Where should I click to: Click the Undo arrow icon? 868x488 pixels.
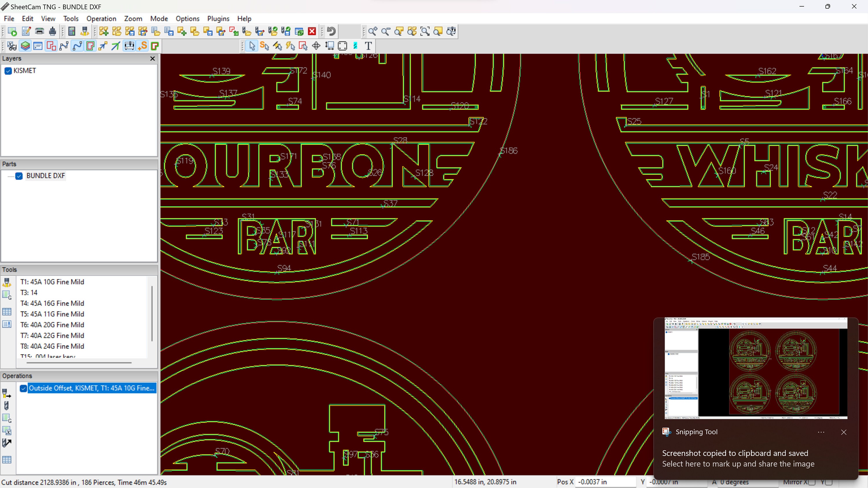(331, 31)
